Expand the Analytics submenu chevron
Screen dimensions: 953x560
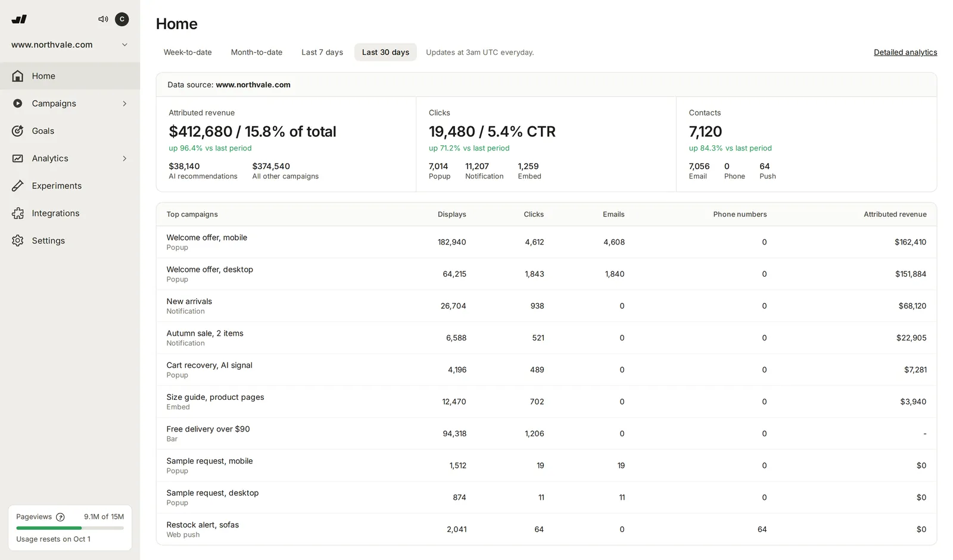[124, 158]
